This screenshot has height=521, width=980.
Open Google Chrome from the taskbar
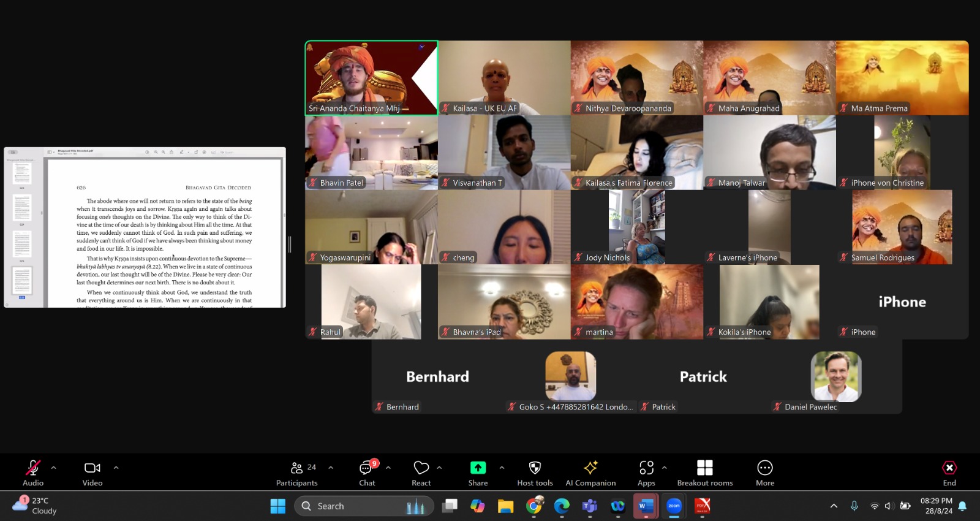(x=534, y=506)
